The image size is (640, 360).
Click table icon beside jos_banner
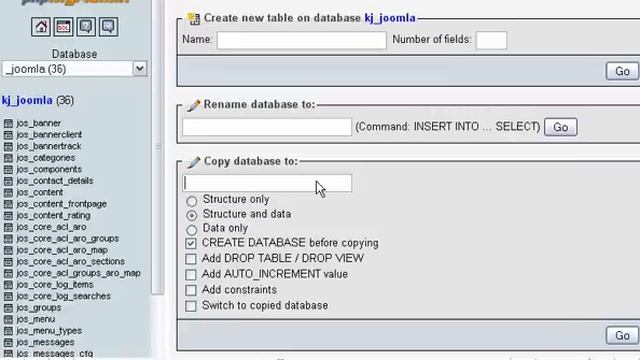tap(8, 123)
